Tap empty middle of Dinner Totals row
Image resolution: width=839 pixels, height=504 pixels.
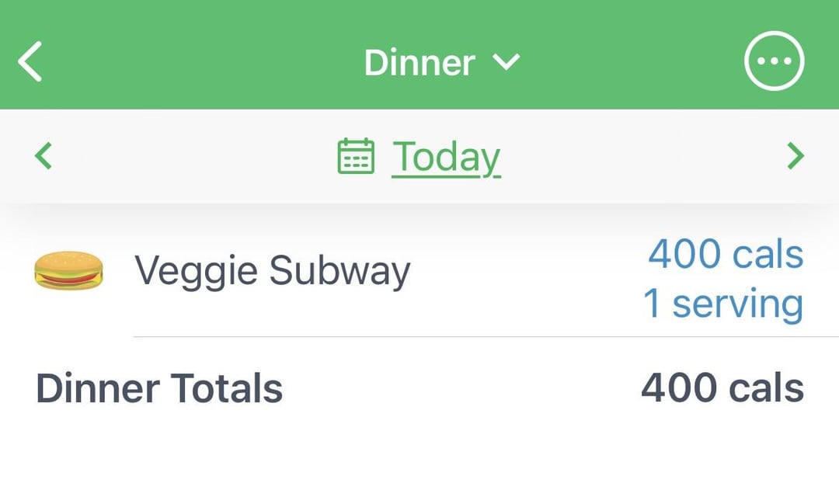click(460, 388)
